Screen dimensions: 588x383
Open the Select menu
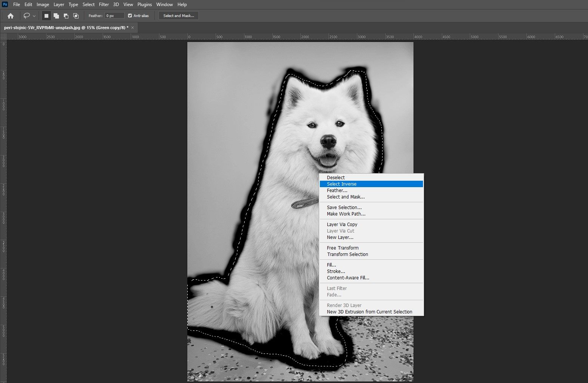[88, 5]
